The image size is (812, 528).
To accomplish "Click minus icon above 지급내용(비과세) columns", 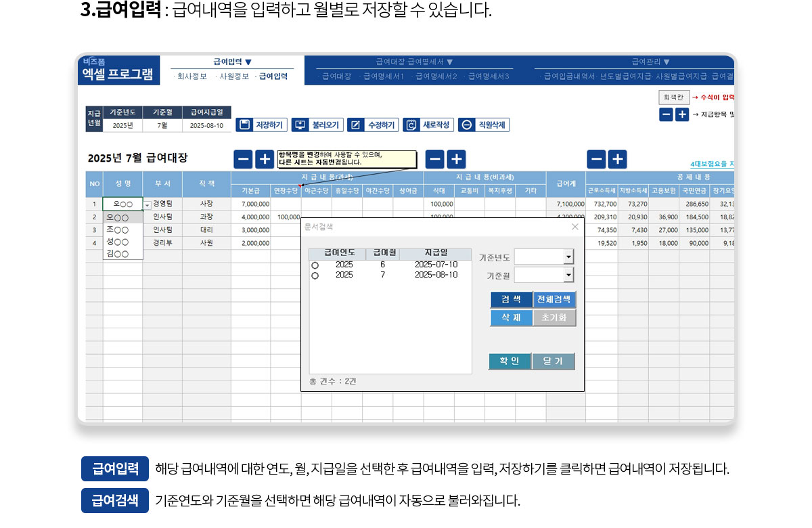I will point(435,159).
